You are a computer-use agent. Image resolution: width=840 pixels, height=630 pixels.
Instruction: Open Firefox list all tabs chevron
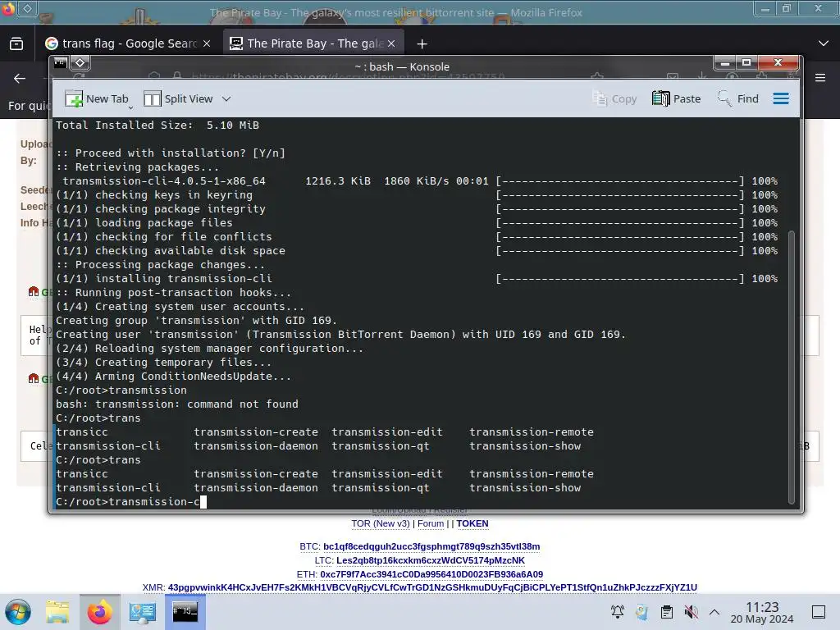[824, 43]
